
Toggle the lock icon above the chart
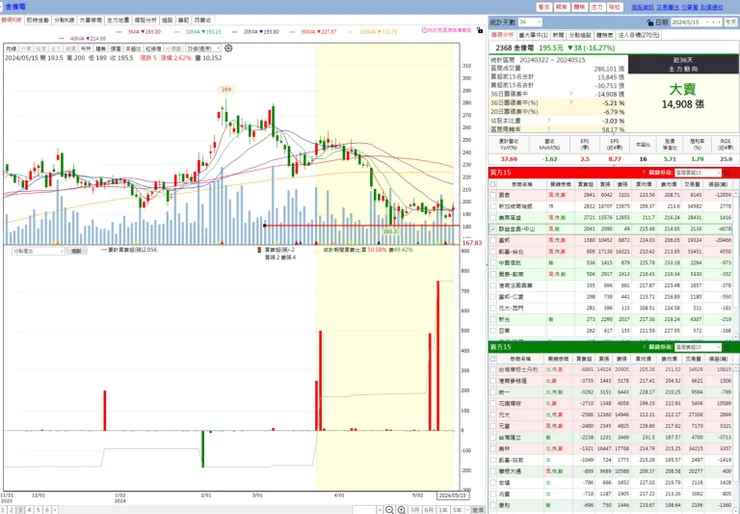tap(480, 30)
